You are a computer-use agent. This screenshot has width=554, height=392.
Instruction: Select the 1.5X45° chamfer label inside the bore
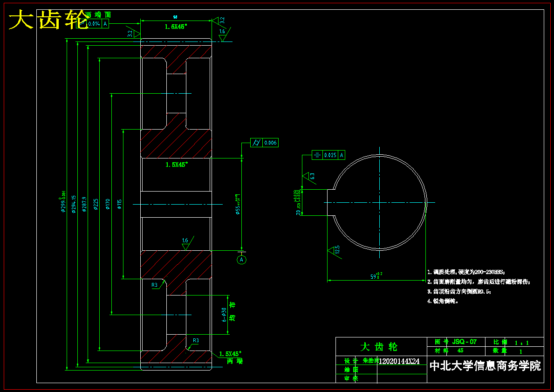pos(176,165)
